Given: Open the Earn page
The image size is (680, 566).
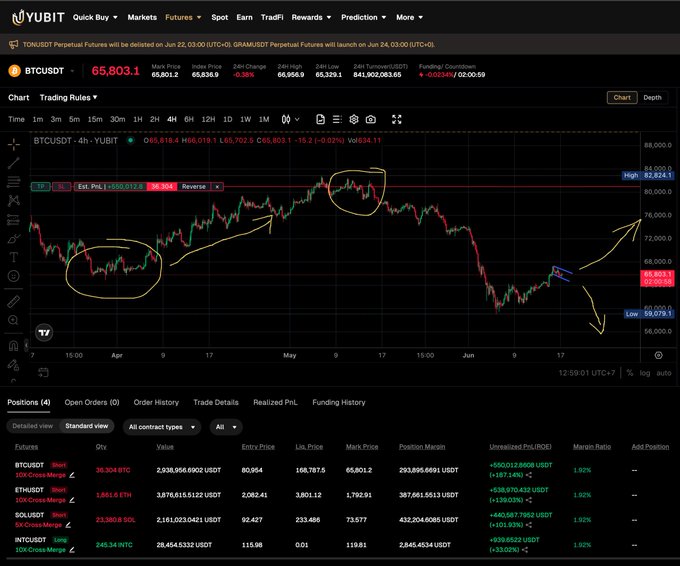Looking at the screenshot, I should (x=244, y=17).
